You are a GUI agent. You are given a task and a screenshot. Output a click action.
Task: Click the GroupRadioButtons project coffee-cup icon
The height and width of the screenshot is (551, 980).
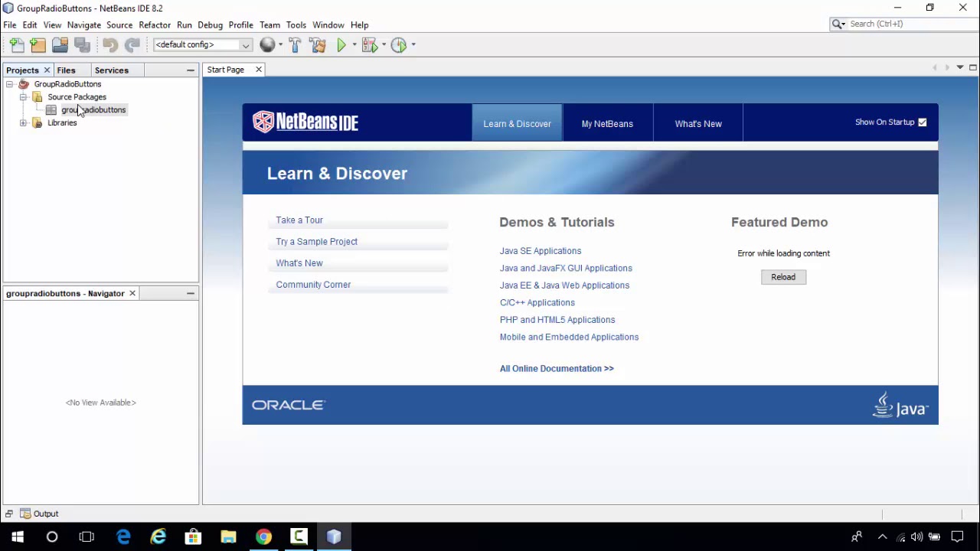pyautogui.click(x=24, y=84)
